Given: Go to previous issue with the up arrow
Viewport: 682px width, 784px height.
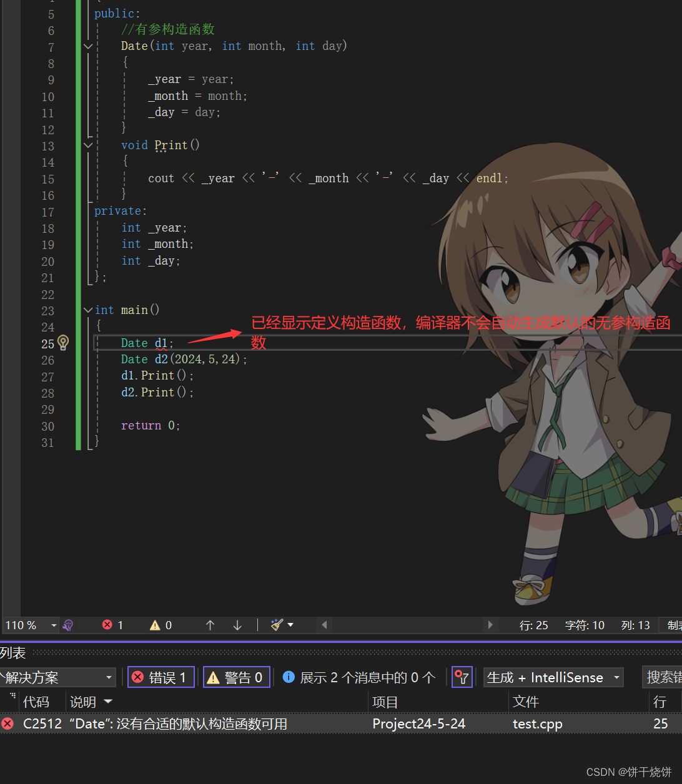Looking at the screenshot, I should (210, 625).
